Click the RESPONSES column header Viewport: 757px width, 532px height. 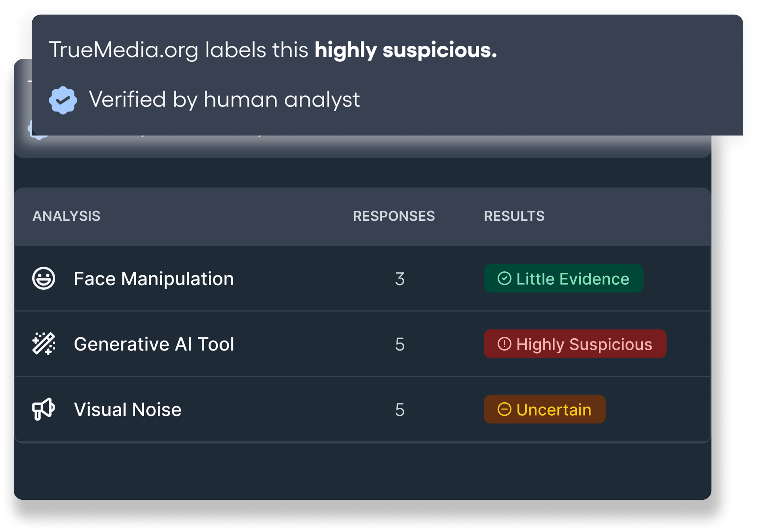point(394,216)
